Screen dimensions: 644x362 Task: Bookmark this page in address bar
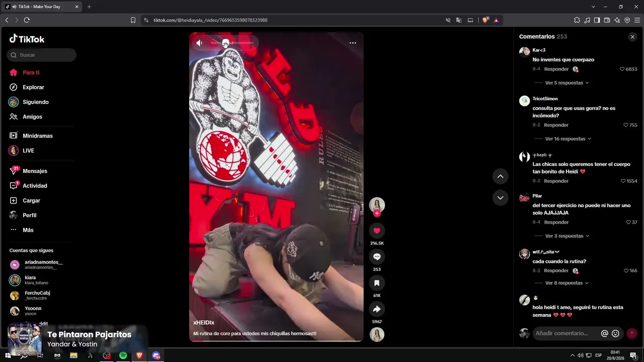(133, 20)
